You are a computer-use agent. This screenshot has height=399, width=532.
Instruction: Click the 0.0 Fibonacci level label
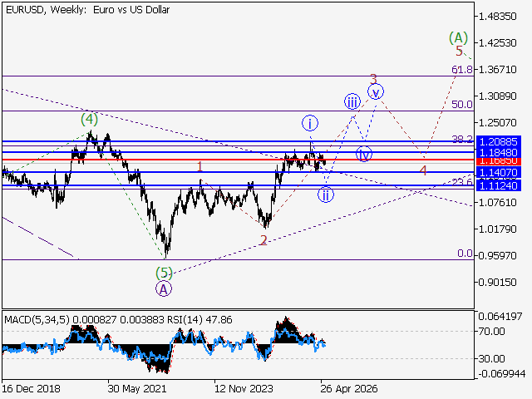[465, 254]
